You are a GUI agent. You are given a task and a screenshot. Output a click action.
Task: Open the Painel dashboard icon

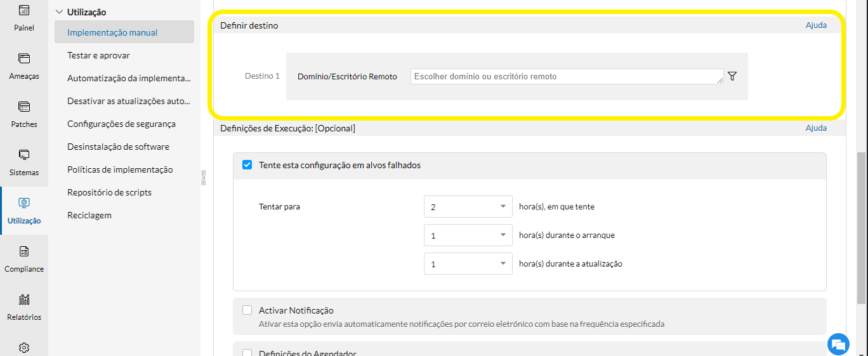[24, 11]
